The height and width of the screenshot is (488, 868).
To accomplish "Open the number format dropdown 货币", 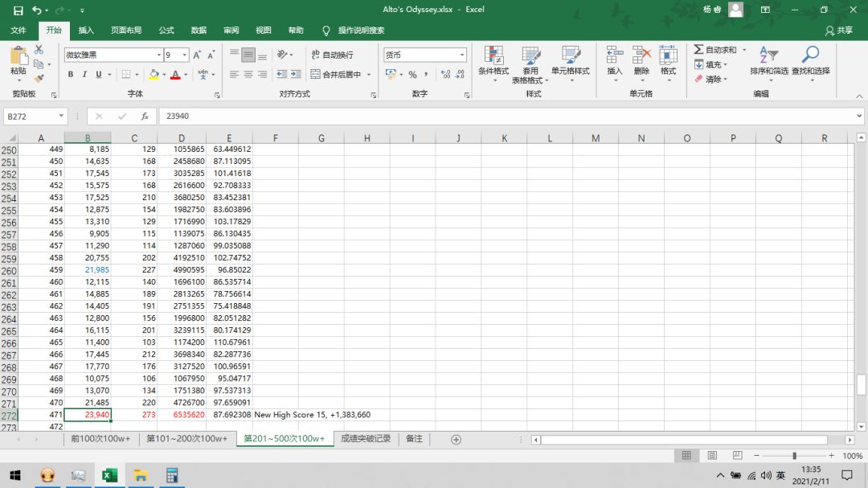I will [x=461, y=55].
